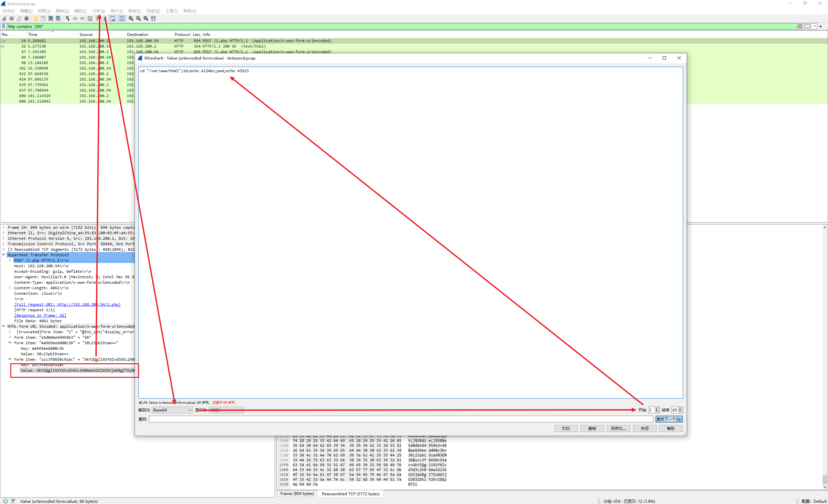Expand the Frame 24 tree node

click(3, 227)
